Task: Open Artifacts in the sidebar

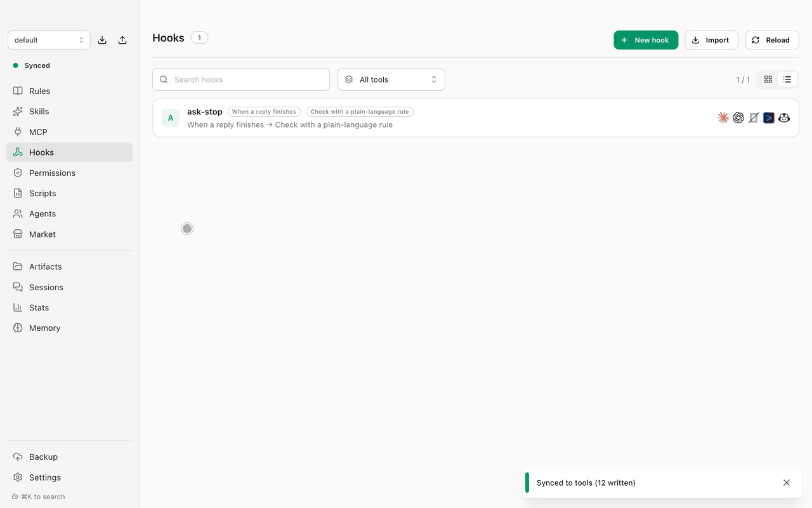Action: pos(69,267)
